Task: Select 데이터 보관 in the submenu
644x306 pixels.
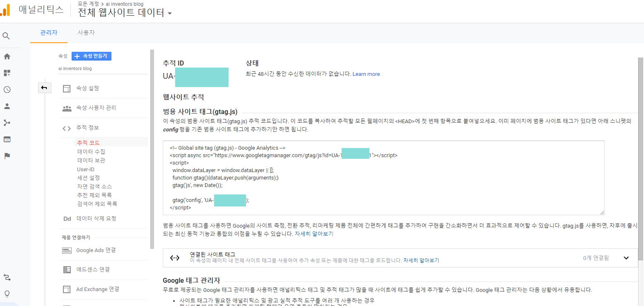Action: click(91, 160)
